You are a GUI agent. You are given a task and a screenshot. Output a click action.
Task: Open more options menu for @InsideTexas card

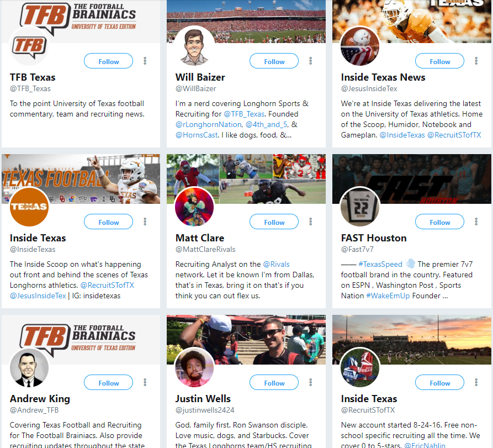(145, 222)
